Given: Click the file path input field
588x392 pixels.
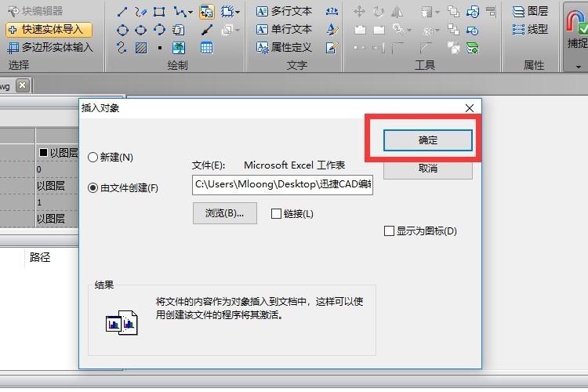Looking at the screenshot, I should 282,184.
